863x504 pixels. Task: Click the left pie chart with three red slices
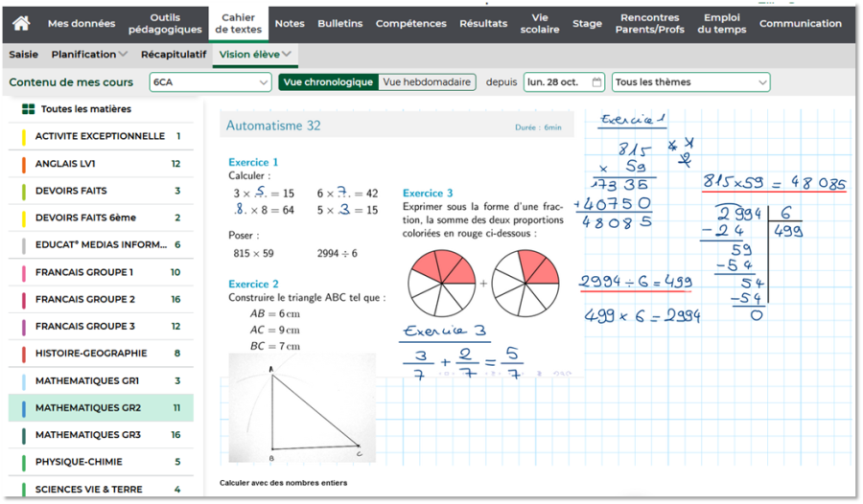(441, 284)
